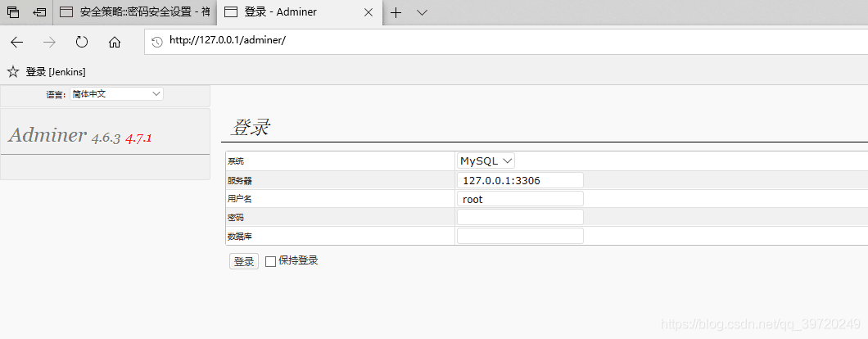Open the language dropdown 简体中文
868x339 pixels.
tap(117, 94)
